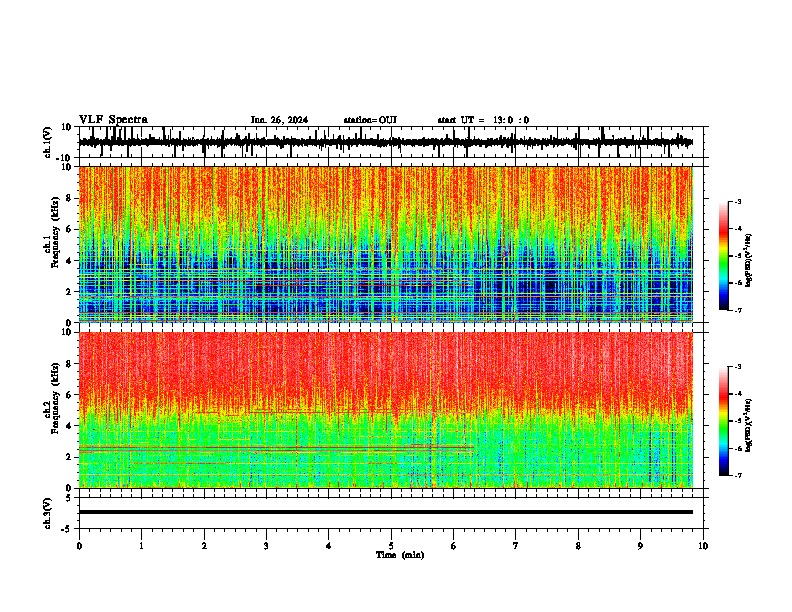
Task: Click the ch.1 "Frequency (kHz)" axis label
Action: (56, 233)
